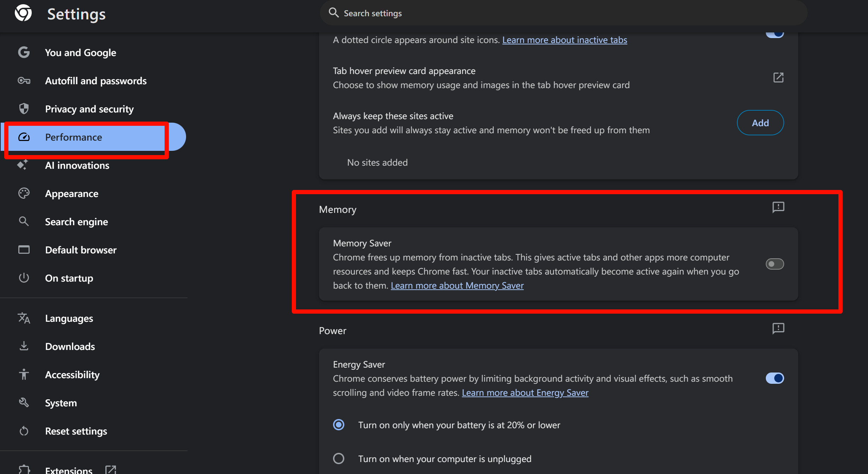The width and height of the screenshot is (868, 474).
Task: Open Learn more about inactive tabs link
Action: pos(565,40)
